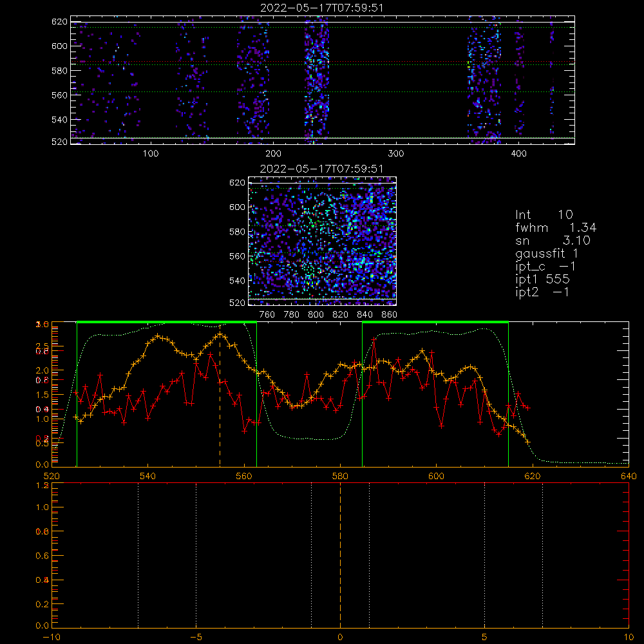Click the square zoomed image panel

click(322, 241)
